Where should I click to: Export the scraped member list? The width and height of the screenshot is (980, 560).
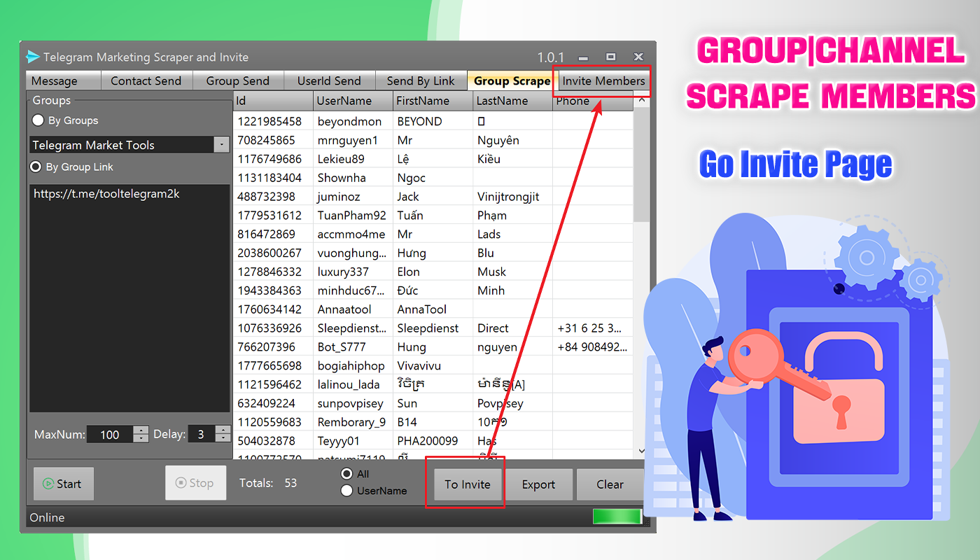(539, 484)
